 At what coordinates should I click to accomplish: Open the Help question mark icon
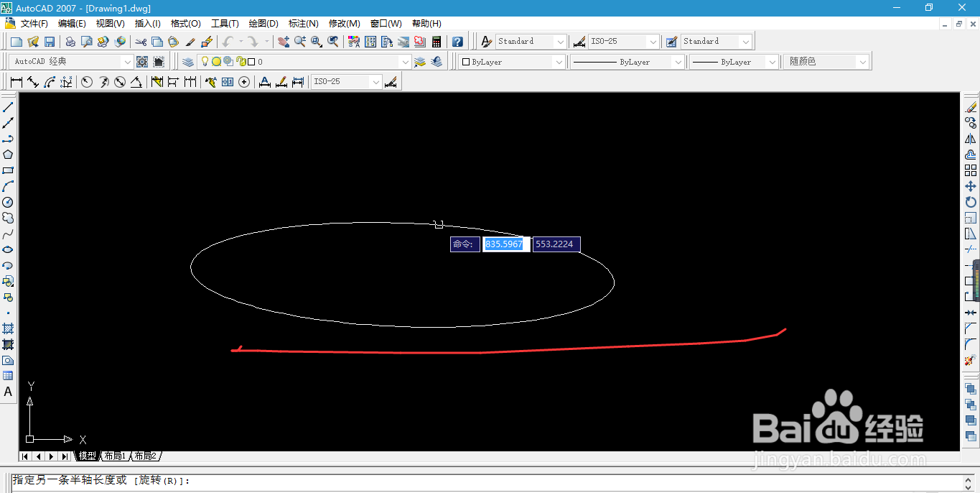click(457, 42)
